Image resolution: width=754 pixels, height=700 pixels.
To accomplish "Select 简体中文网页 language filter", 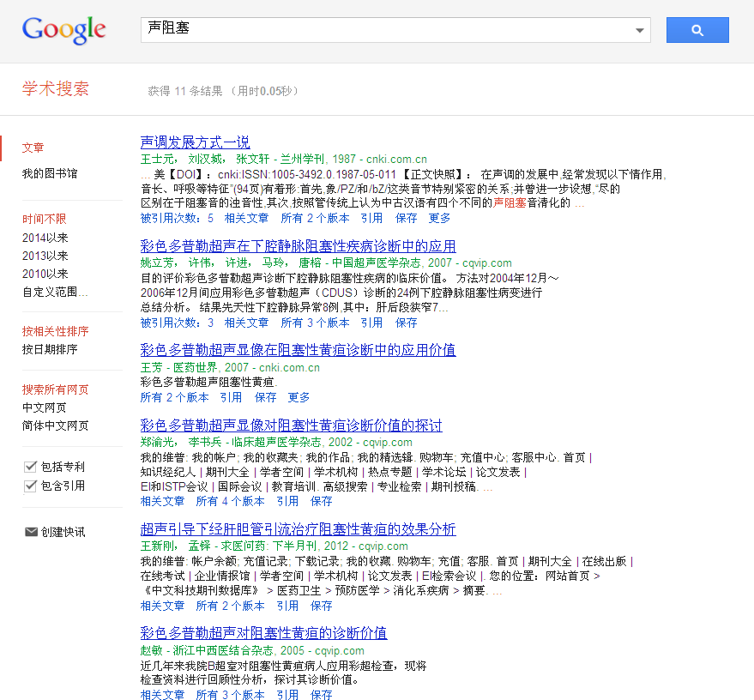I will (55, 425).
